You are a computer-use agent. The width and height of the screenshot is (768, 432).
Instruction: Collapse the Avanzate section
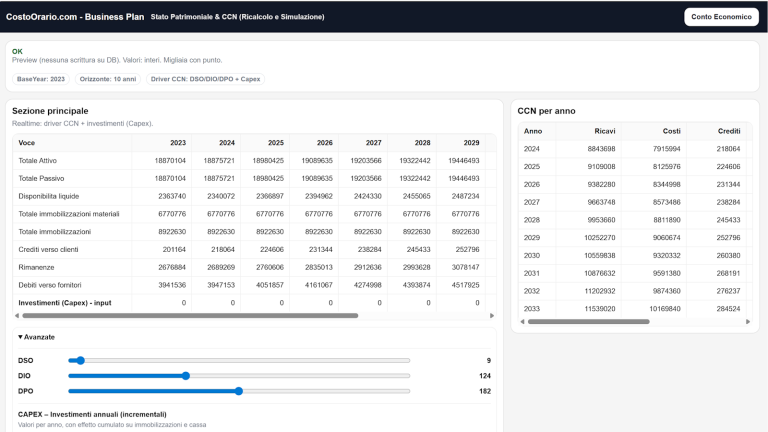coord(37,337)
